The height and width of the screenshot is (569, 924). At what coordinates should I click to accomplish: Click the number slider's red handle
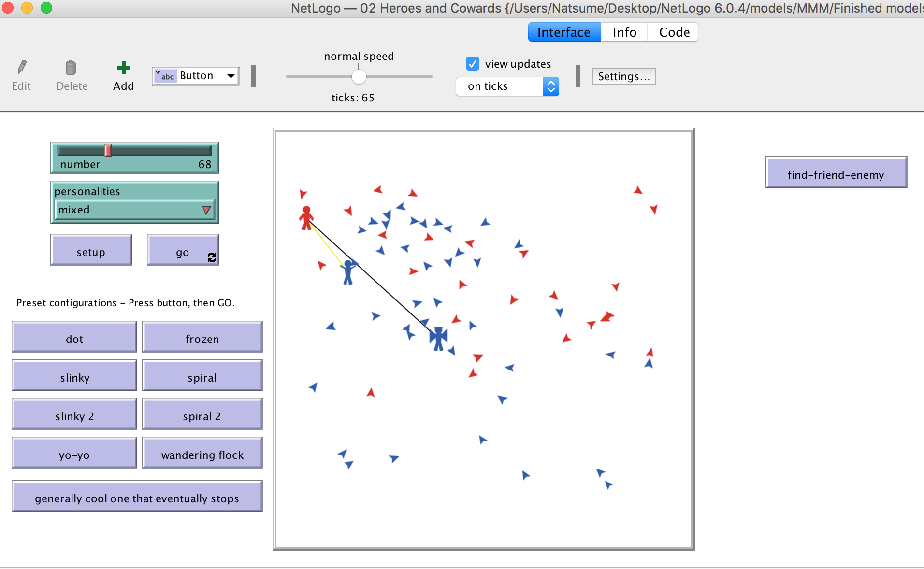tap(108, 151)
